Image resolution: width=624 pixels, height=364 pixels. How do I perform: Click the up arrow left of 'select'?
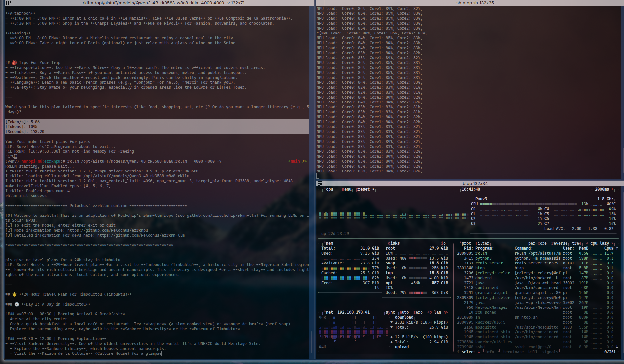coord(458,352)
